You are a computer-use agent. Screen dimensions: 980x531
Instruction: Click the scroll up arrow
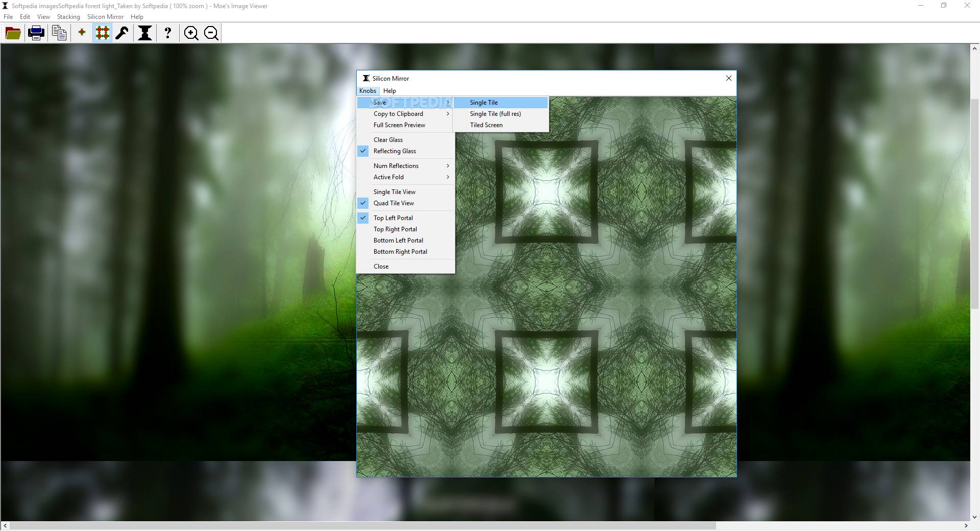pyautogui.click(x=974, y=48)
